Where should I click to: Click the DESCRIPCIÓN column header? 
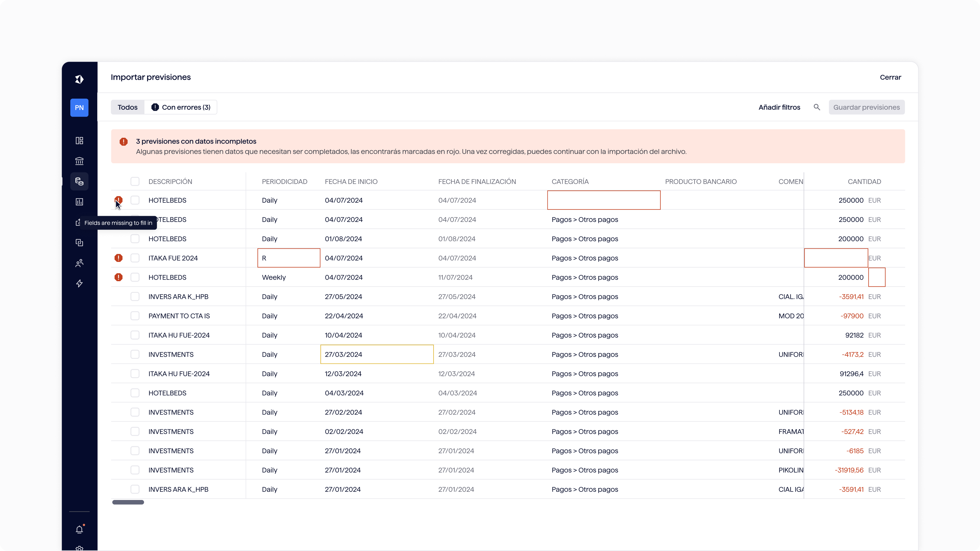(170, 182)
